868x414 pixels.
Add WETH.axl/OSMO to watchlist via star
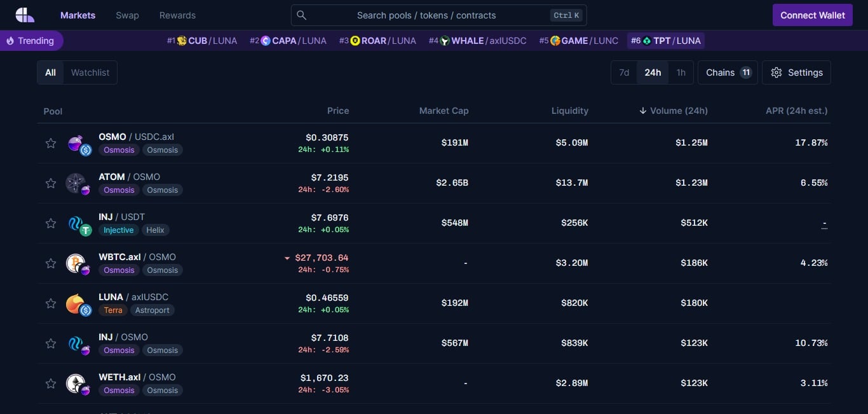coord(50,383)
